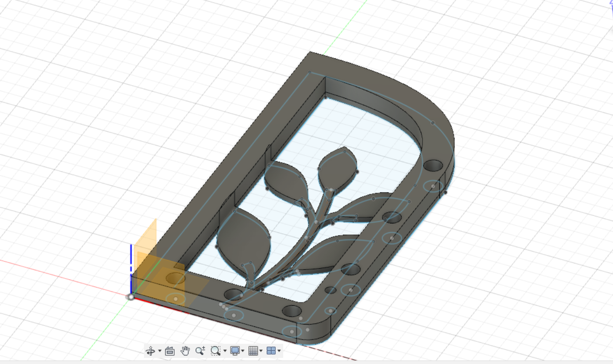Open the Display Settings icon

point(235,351)
